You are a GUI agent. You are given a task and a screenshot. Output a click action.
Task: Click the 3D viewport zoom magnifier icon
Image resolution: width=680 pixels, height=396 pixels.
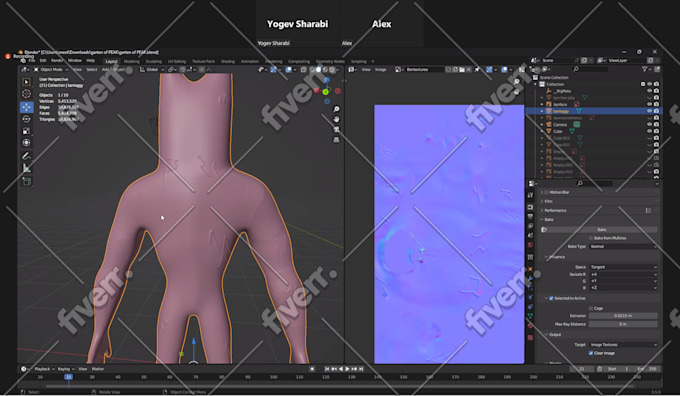[x=336, y=109]
